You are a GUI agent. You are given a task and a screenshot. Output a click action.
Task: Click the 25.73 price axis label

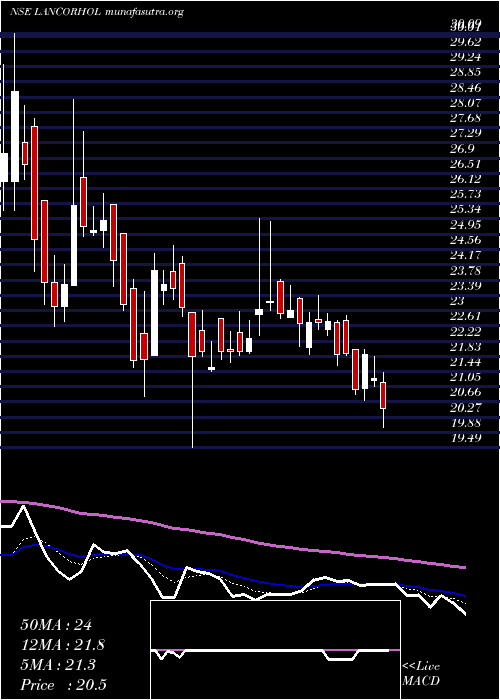(x=465, y=194)
